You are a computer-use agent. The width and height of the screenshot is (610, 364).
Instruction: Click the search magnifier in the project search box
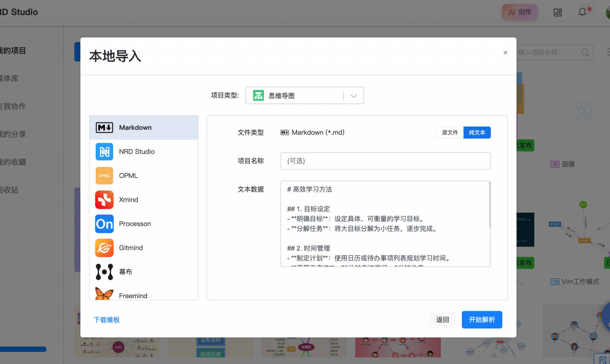click(x=585, y=52)
